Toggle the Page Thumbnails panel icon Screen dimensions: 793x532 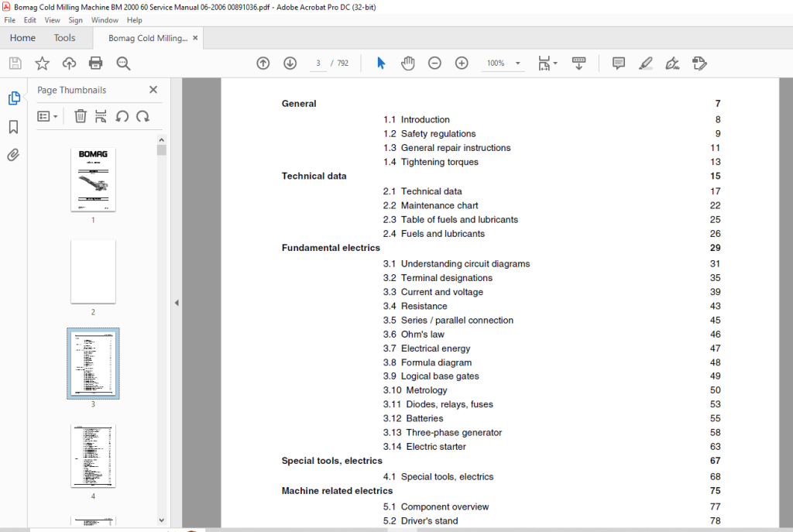[14, 98]
